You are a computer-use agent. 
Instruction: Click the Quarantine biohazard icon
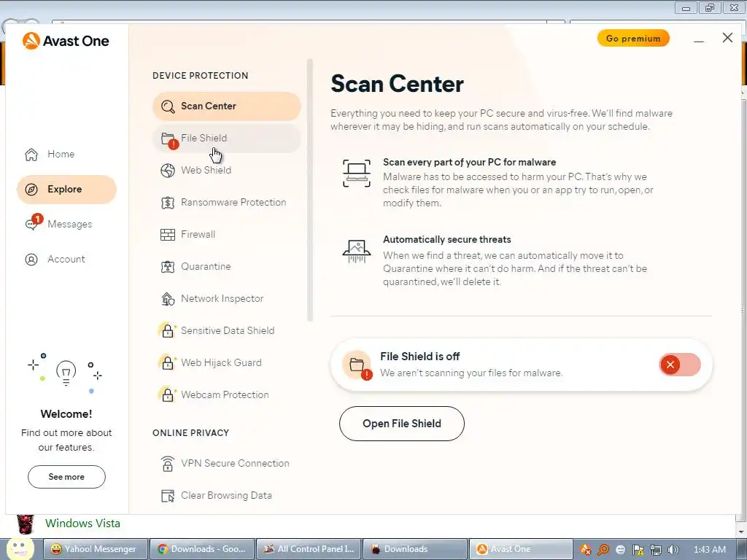pyautogui.click(x=168, y=267)
